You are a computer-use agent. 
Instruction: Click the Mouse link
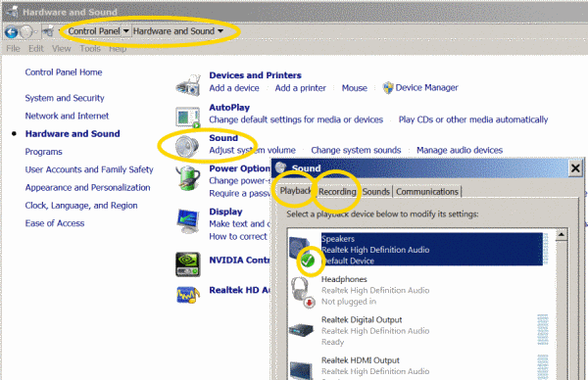(x=355, y=88)
